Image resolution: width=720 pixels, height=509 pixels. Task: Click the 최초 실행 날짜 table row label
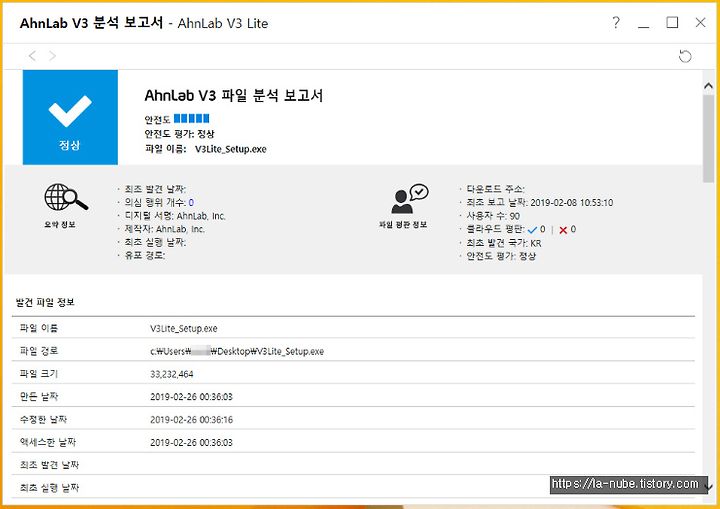coord(49,488)
